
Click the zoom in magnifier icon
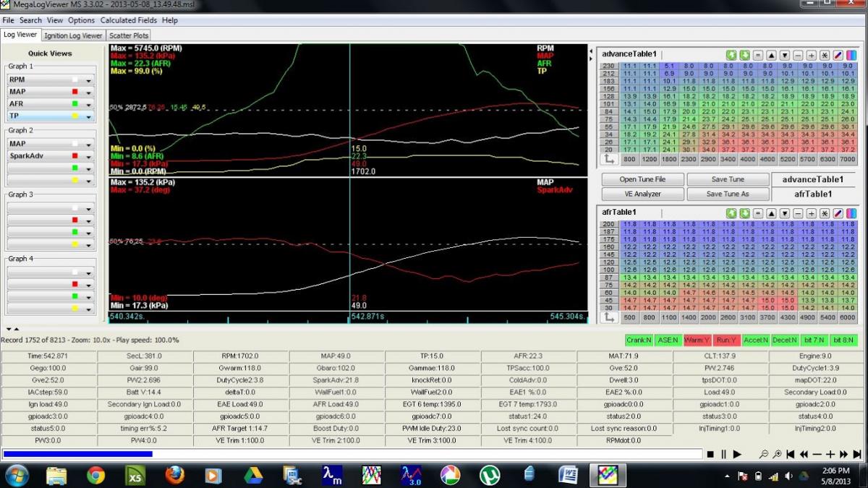[777, 454]
